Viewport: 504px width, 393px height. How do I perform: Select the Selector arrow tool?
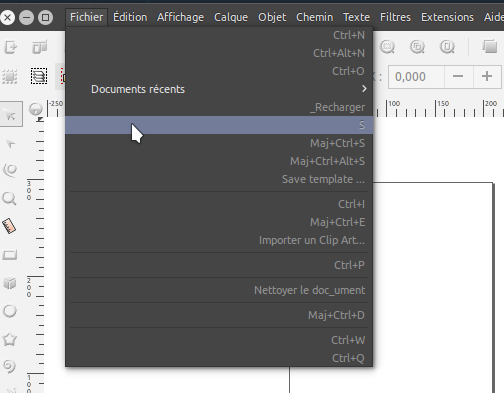pyautogui.click(x=11, y=114)
